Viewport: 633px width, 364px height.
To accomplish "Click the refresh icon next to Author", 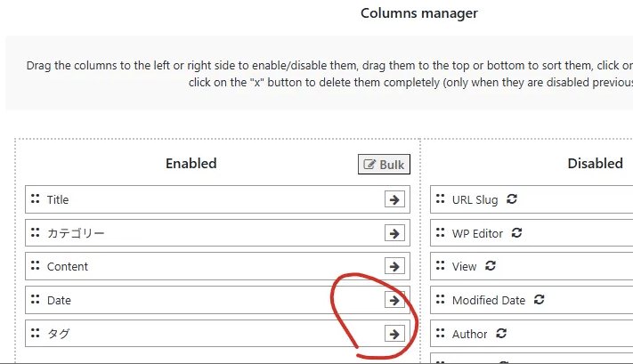I will coord(501,334).
